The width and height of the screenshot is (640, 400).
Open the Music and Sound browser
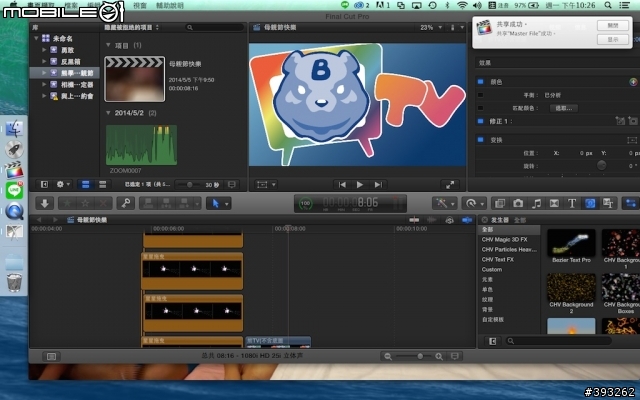(x=536, y=203)
